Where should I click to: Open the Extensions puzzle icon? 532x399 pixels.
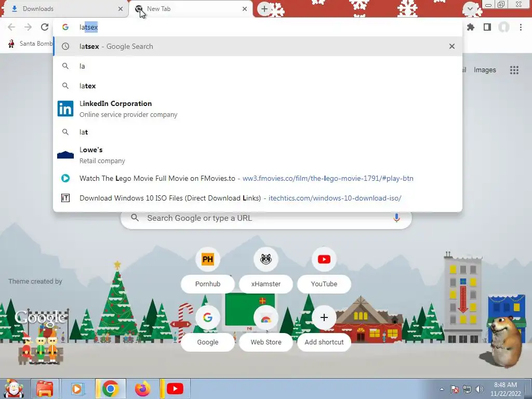click(471, 27)
